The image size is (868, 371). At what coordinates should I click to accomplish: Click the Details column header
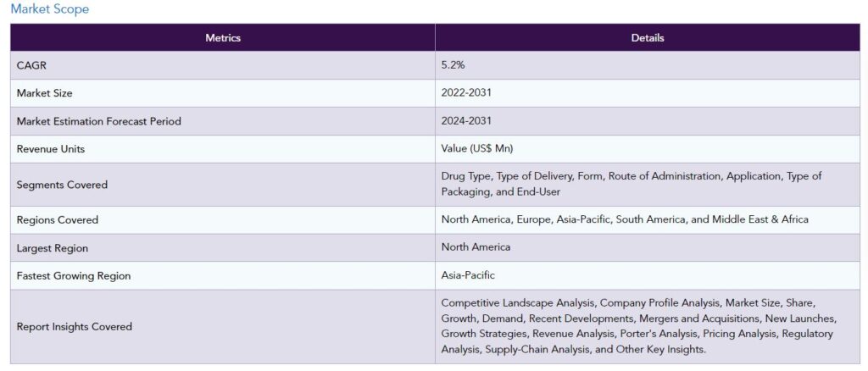click(648, 38)
